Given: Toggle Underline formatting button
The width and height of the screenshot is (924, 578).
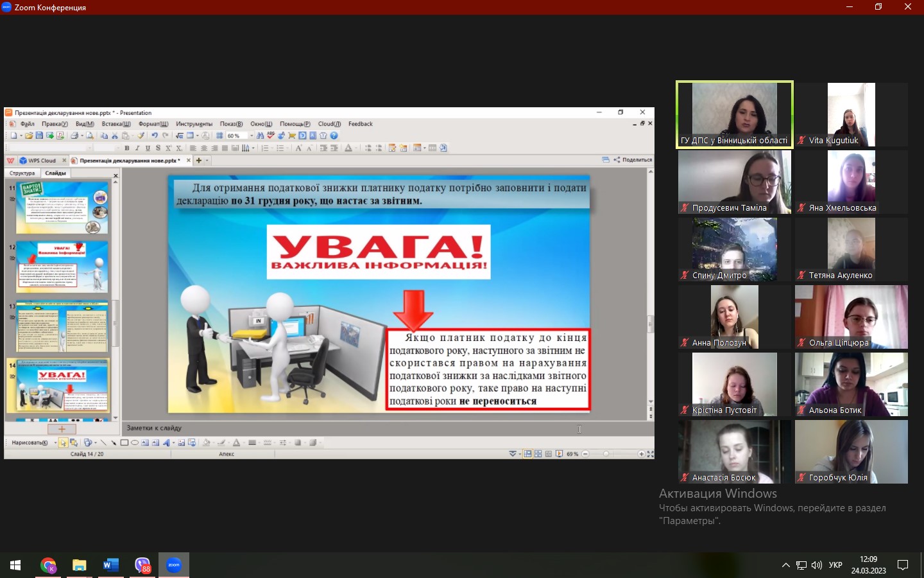Looking at the screenshot, I should click(148, 148).
